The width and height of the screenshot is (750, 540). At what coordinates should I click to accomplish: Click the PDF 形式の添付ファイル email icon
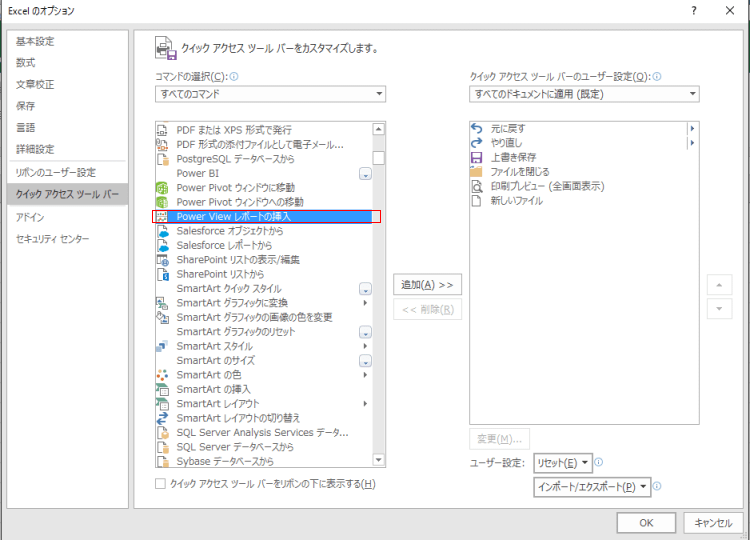163,144
